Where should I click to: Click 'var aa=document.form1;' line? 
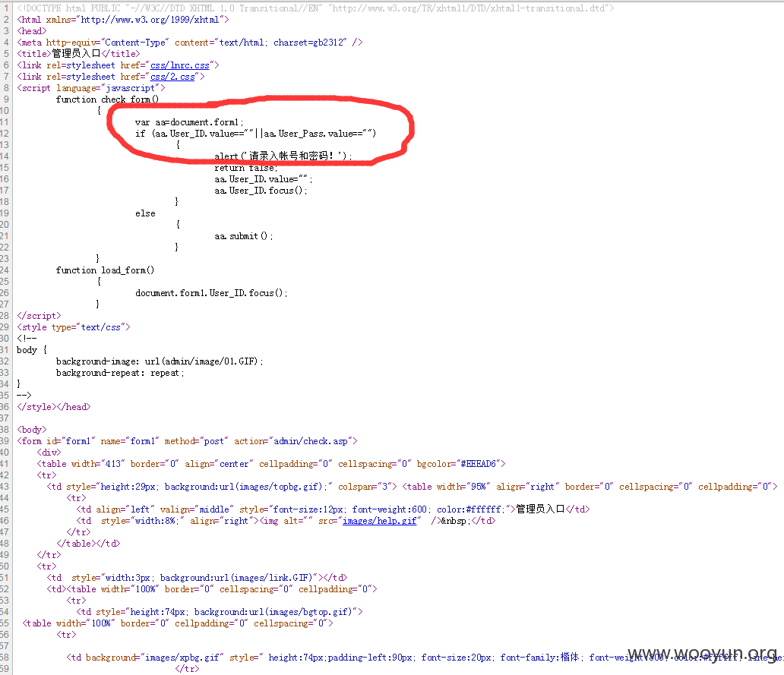(x=189, y=122)
